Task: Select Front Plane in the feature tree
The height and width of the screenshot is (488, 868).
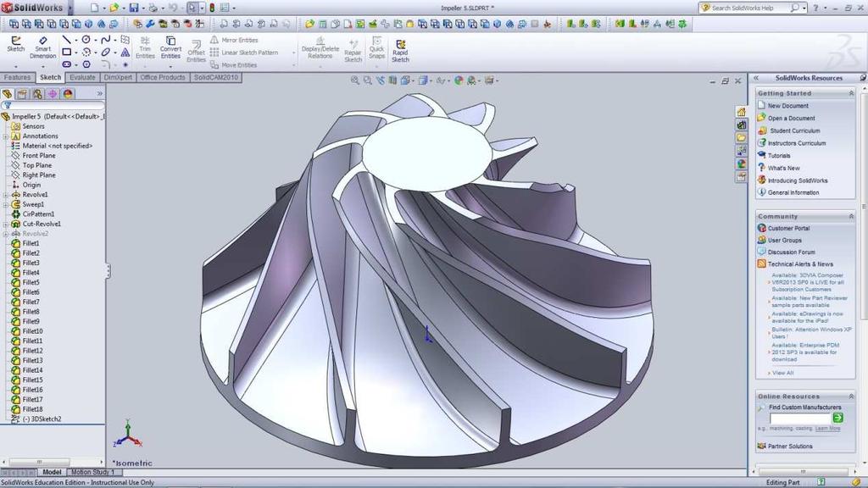Action: [39, 156]
